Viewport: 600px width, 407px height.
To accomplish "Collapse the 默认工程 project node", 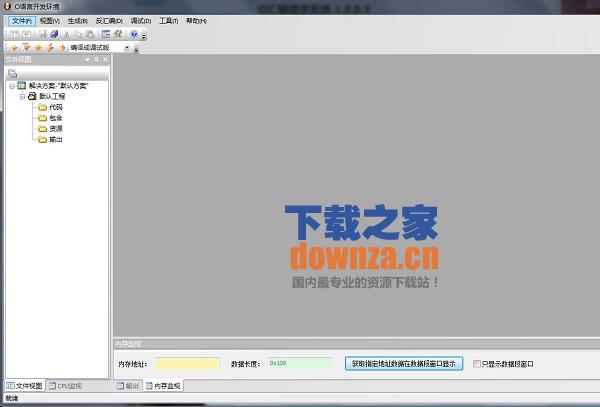I will pos(23,96).
